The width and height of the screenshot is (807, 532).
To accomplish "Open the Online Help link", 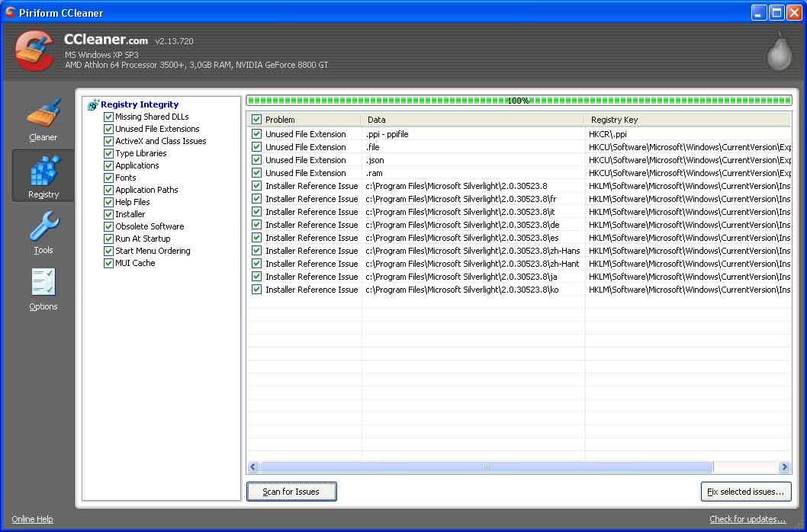I will (32, 519).
